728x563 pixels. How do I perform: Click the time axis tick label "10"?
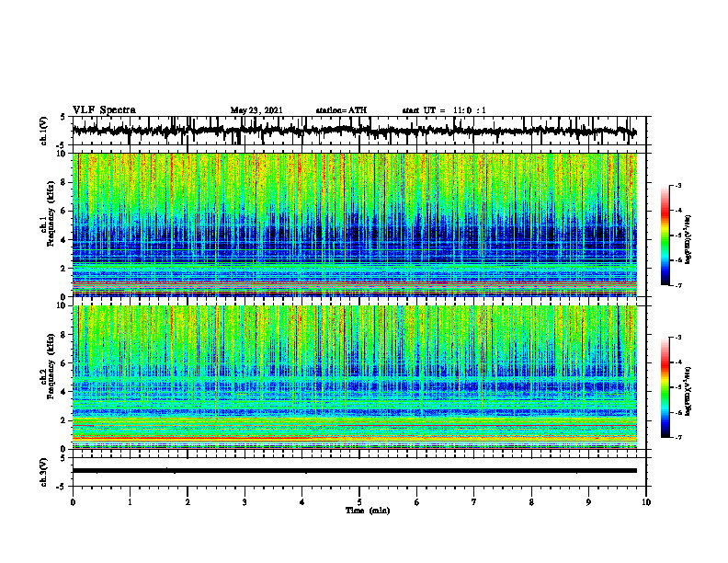point(646,502)
